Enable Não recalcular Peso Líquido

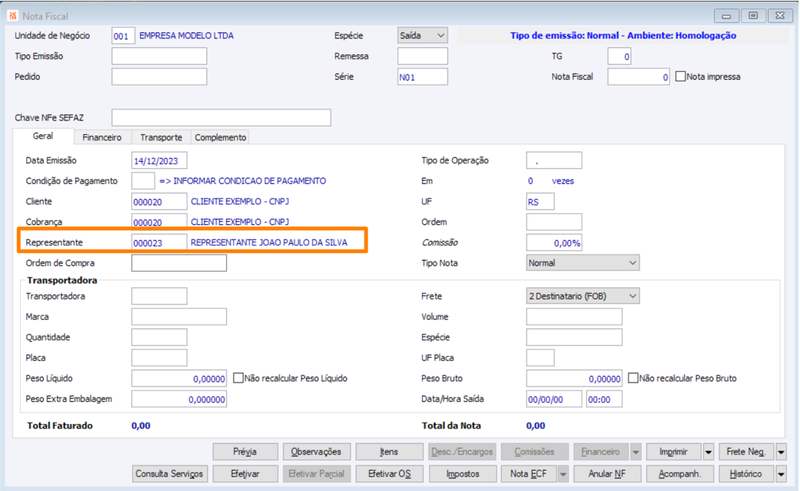pyautogui.click(x=238, y=378)
